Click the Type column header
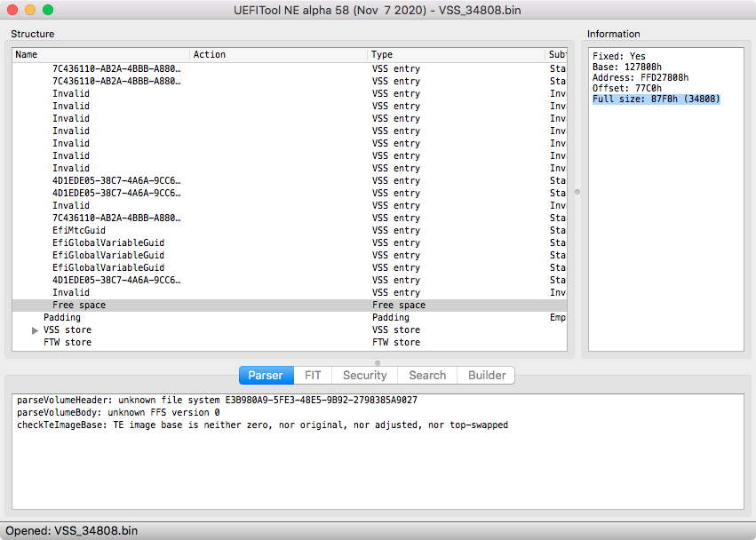The image size is (756, 540). 456,54
